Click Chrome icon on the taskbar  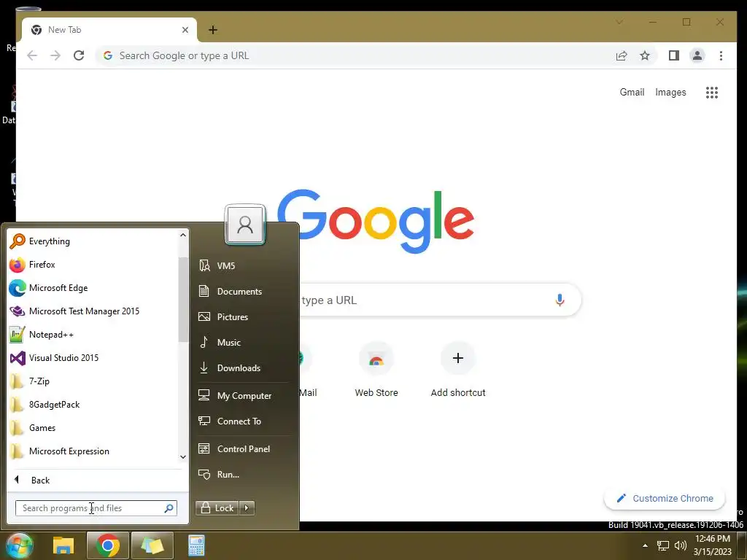pos(108,545)
